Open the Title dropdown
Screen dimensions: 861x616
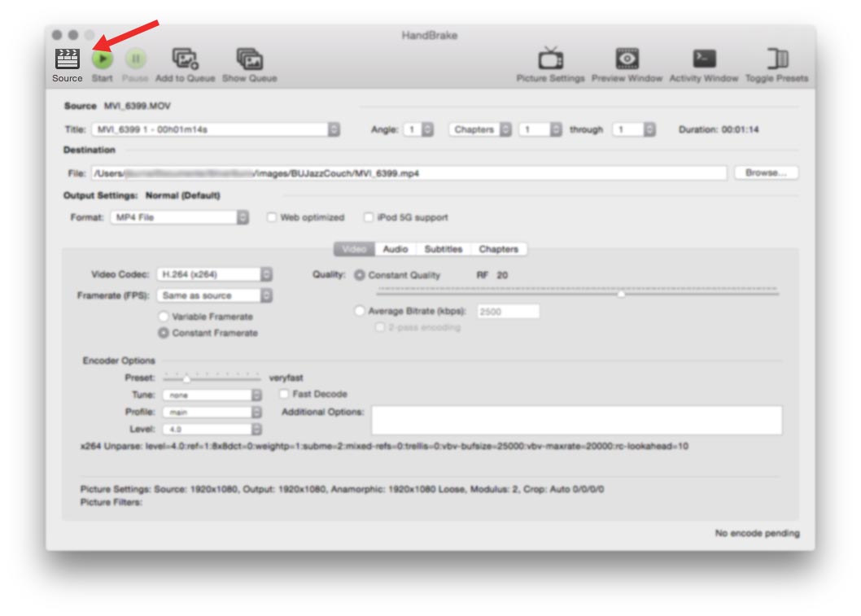216,129
